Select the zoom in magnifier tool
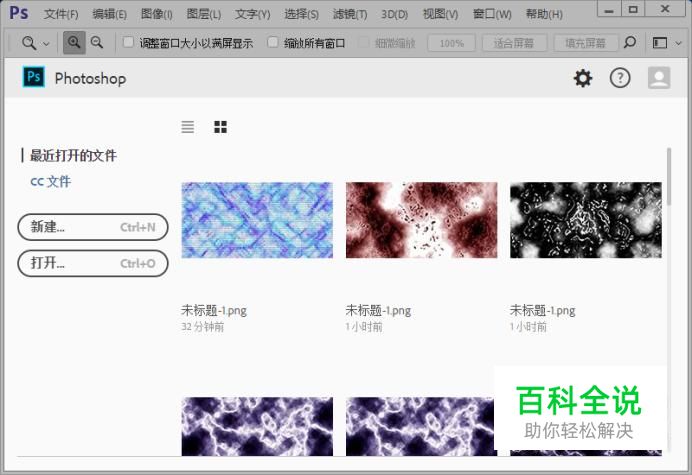Viewport: 692px width, 475px height. (74, 43)
